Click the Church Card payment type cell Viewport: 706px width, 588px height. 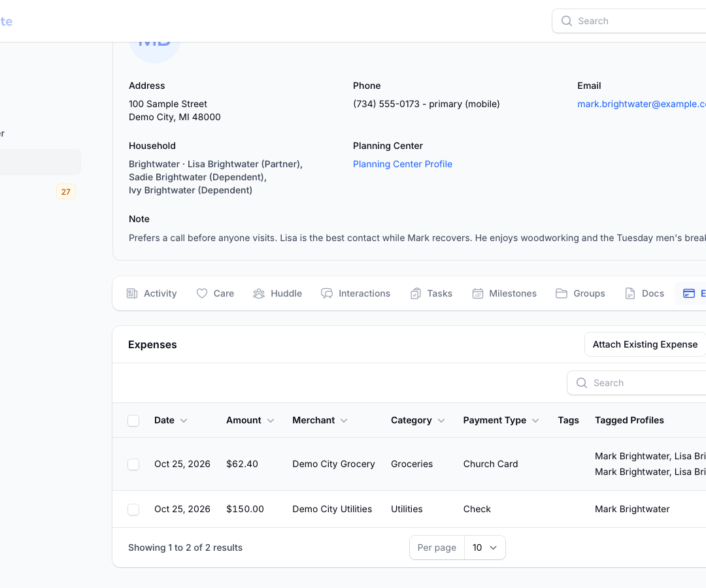click(490, 464)
